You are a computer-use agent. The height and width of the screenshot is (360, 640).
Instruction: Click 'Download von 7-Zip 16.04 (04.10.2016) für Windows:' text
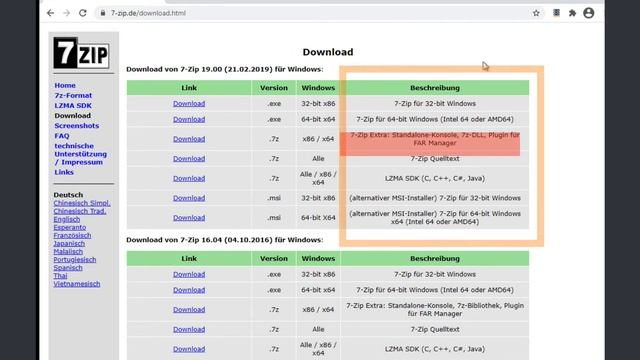click(224, 240)
